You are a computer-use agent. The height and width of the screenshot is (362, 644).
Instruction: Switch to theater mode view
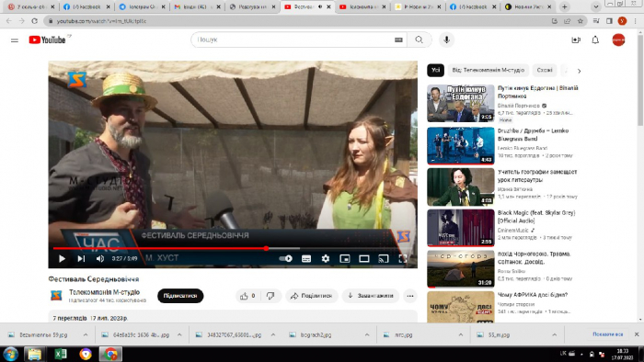pos(364,259)
